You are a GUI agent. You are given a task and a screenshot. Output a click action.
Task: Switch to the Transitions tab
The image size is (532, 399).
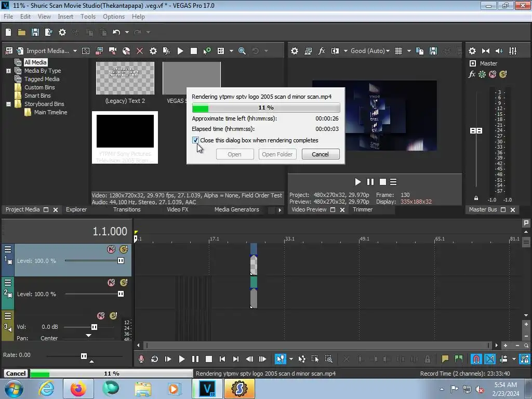tap(127, 210)
